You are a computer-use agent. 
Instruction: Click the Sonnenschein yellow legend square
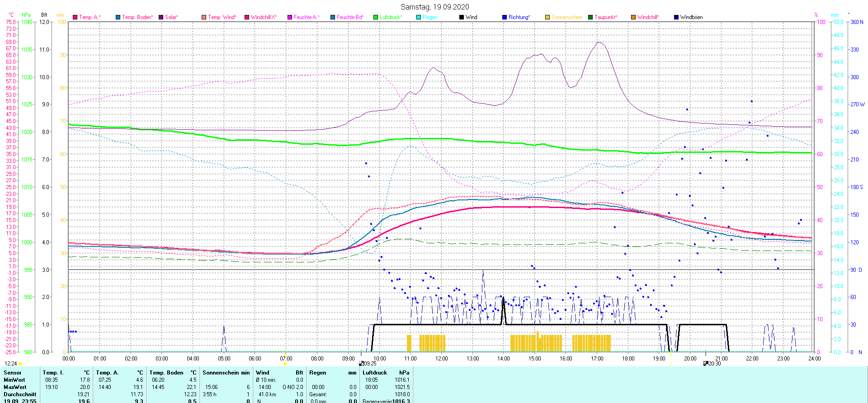pyautogui.click(x=547, y=17)
